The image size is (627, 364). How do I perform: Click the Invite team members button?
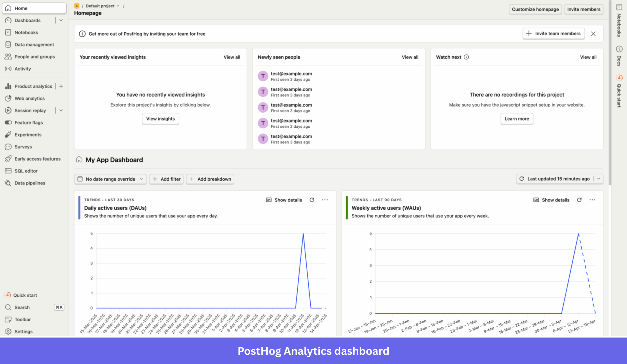click(553, 34)
